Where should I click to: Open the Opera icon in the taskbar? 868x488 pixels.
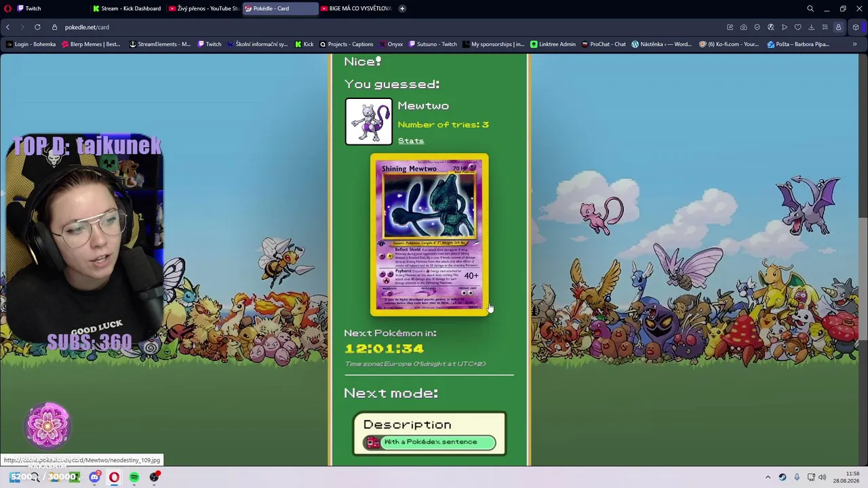pyautogui.click(x=114, y=477)
